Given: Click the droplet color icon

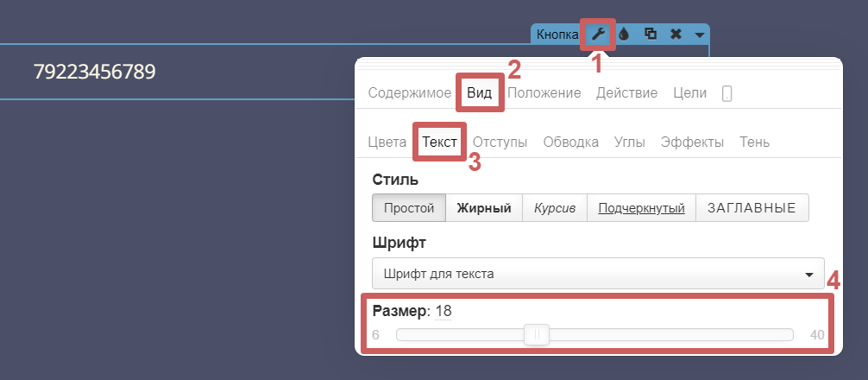Looking at the screenshot, I should pyautogui.click(x=625, y=35).
